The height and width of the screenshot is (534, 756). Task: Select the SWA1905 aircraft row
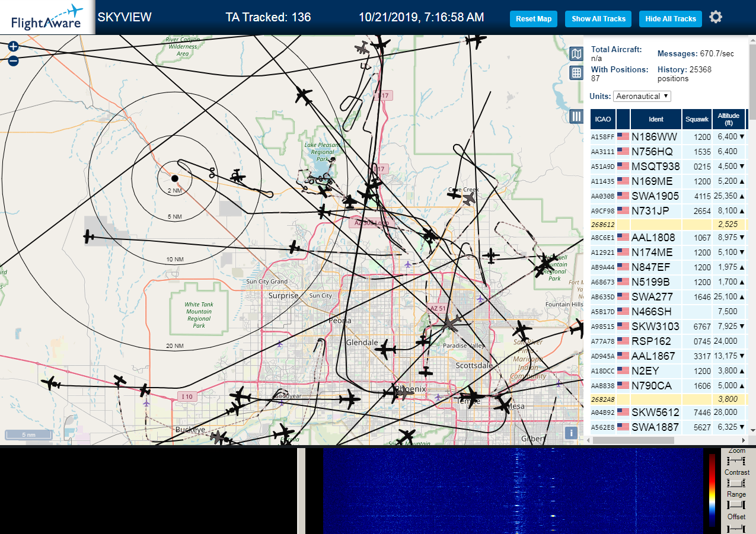point(669,196)
